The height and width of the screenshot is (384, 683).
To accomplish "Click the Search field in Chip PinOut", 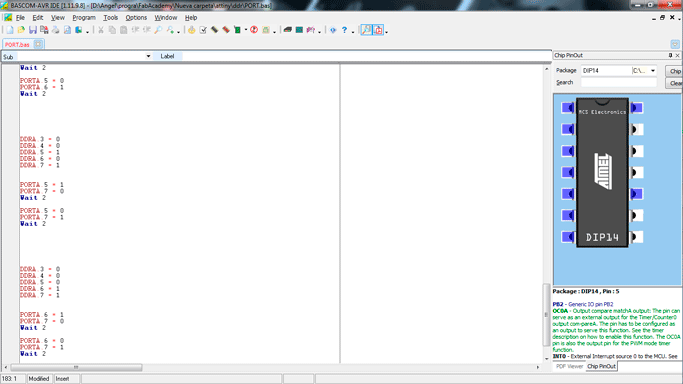I will (619, 83).
